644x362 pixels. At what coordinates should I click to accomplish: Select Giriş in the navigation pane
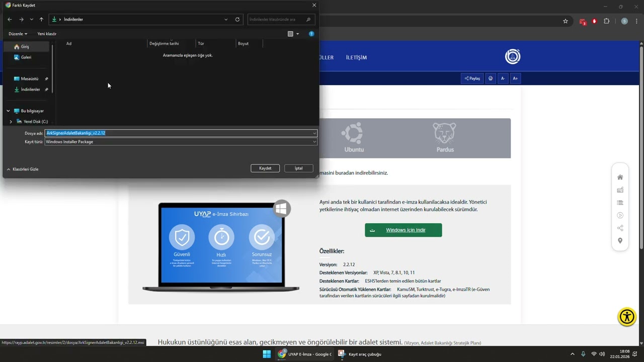pos(27,47)
